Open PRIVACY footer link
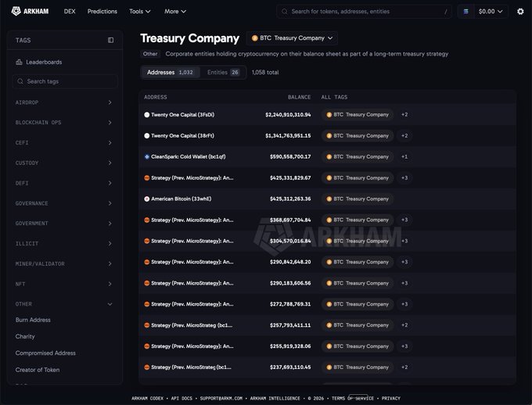Viewport: 532px width, 405px height. [x=391, y=398]
